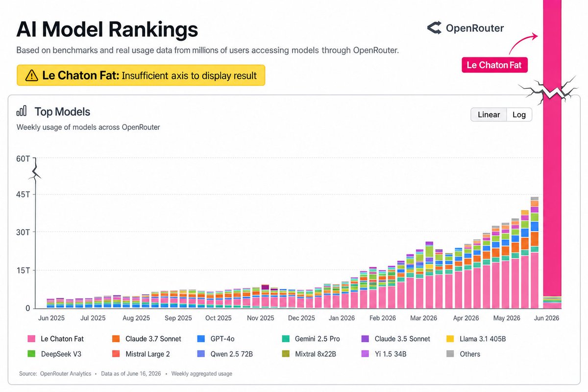Click the 45T y-axis label
This screenshot has width=588, height=392.
pyautogui.click(x=23, y=195)
